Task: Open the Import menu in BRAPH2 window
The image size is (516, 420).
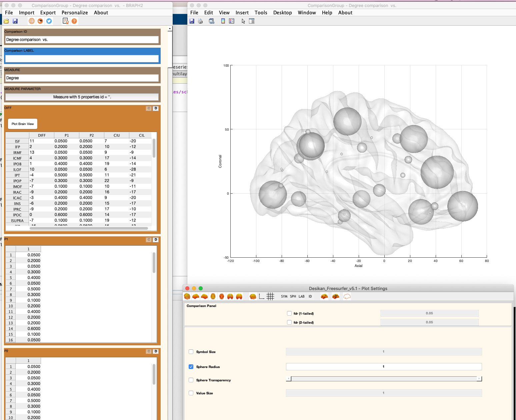Action: coord(27,13)
